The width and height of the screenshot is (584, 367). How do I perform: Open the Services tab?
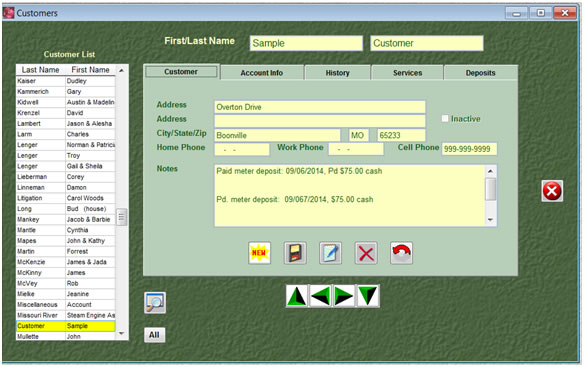coord(407,73)
